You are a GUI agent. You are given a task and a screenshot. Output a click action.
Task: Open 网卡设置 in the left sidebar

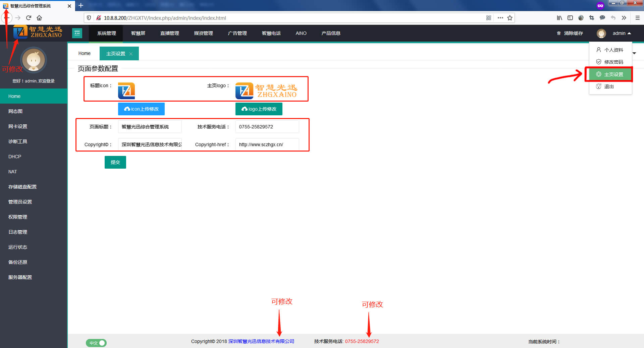click(18, 126)
